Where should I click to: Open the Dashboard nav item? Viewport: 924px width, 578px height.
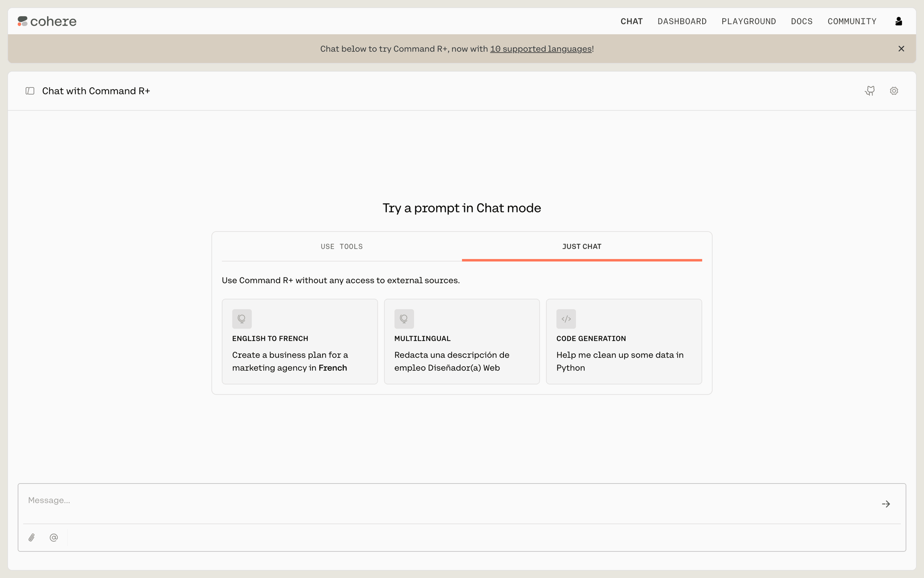tap(682, 21)
